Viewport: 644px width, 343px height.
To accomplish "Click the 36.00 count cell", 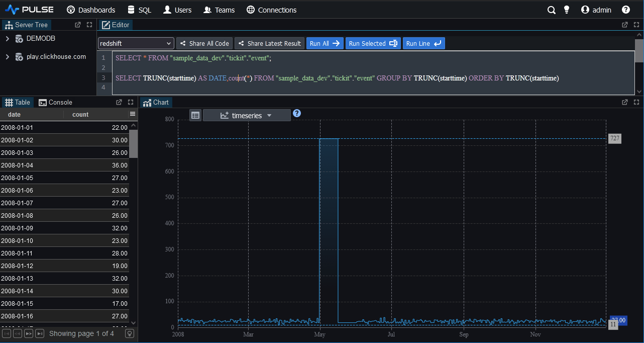I will tap(96, 165).
